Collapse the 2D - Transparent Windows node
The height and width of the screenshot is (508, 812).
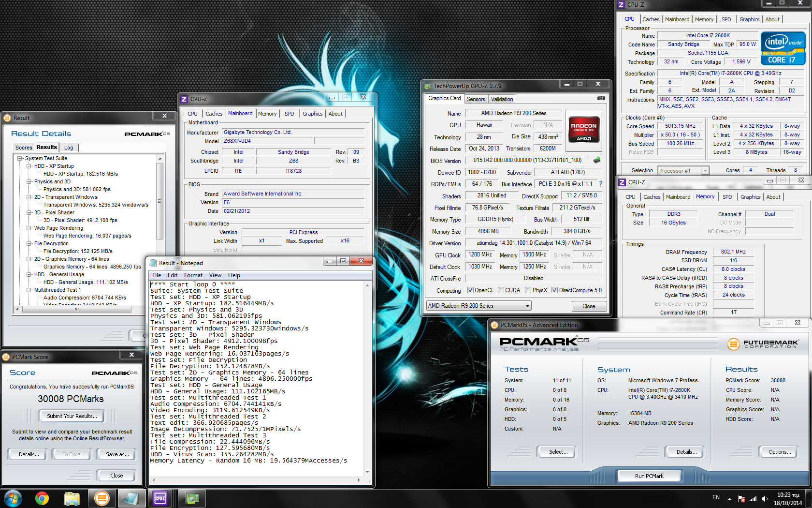point(29,197)
